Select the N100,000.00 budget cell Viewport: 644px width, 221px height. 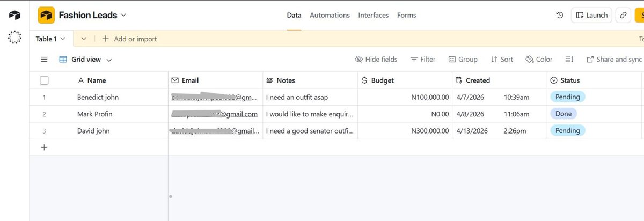405,97
